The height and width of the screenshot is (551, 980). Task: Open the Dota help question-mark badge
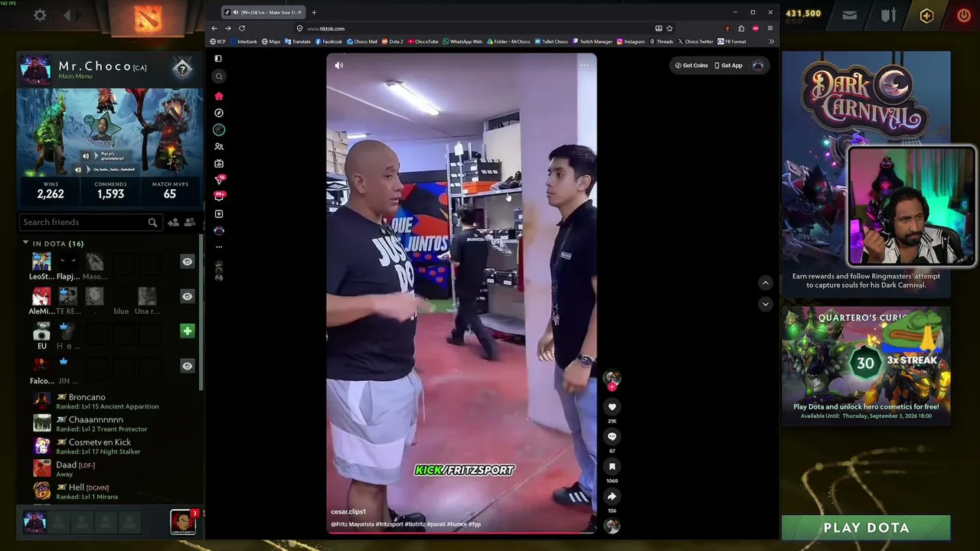[x=182, y=69]
